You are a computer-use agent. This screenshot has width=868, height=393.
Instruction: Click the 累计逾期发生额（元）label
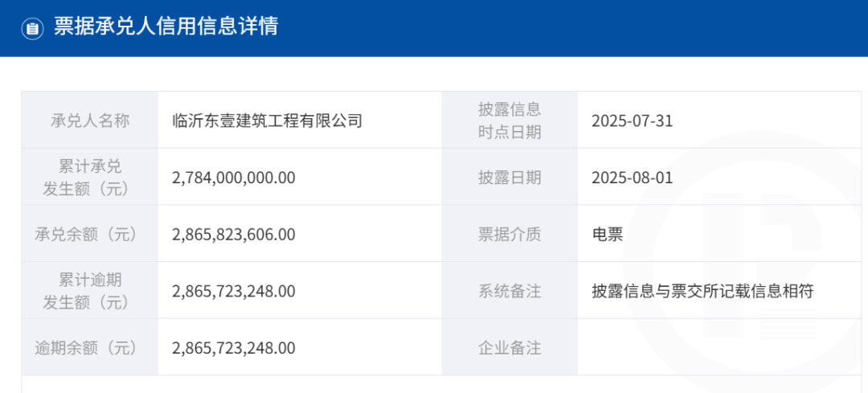(90, 291)
